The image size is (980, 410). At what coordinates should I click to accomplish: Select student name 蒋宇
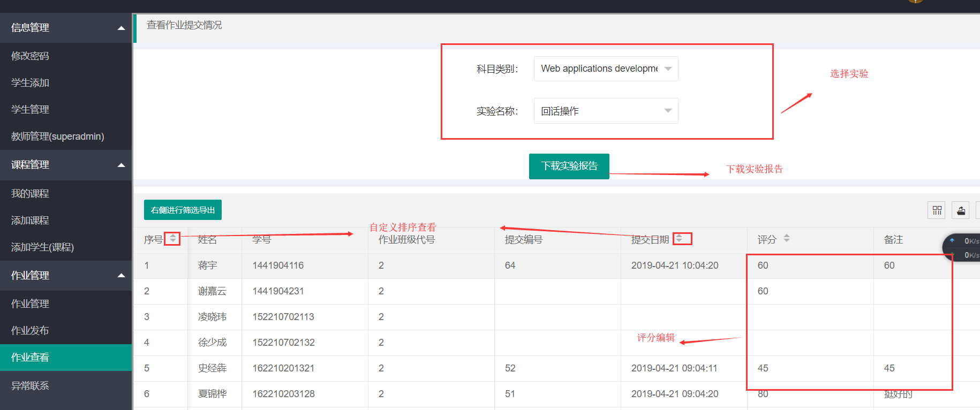[x=207, y=265]
